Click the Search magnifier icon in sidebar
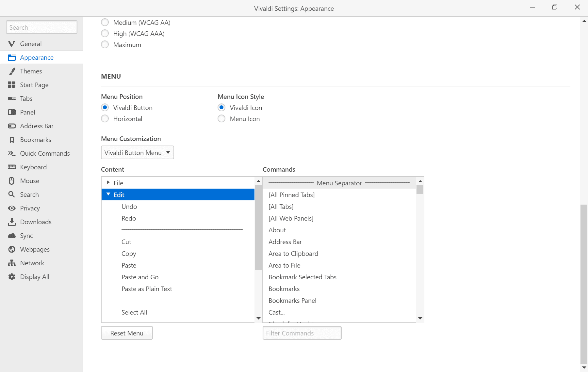 (x=12, y=194)
